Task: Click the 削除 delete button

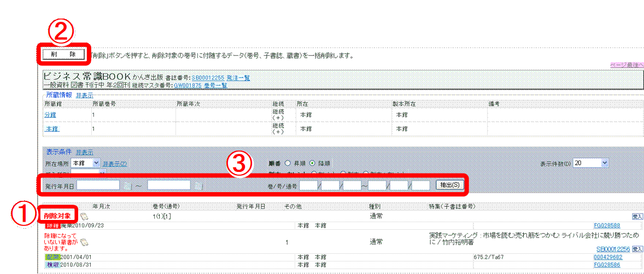Action: pos(63,55)
